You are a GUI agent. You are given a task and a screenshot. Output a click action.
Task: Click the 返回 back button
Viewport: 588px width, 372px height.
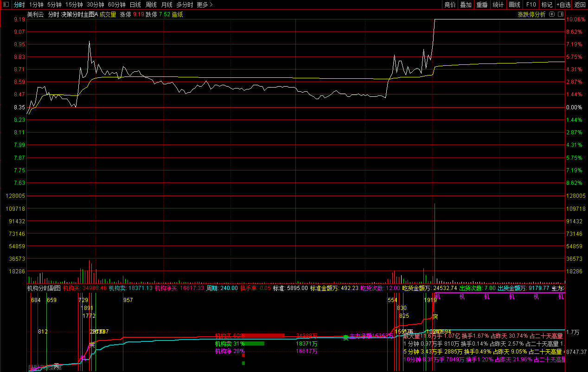(580, 5)
